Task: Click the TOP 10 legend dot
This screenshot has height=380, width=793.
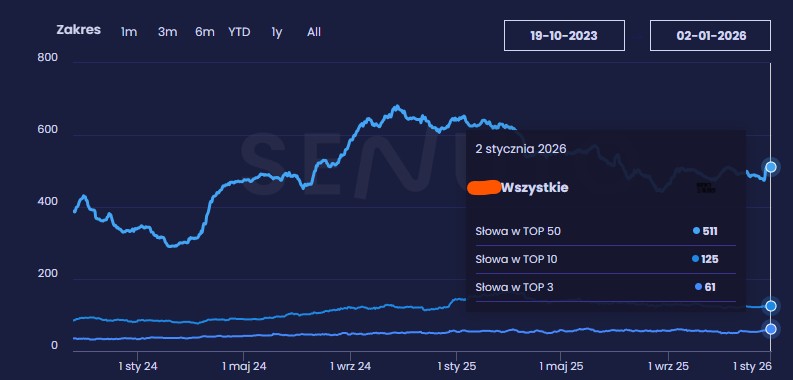Action: point(695,259)
